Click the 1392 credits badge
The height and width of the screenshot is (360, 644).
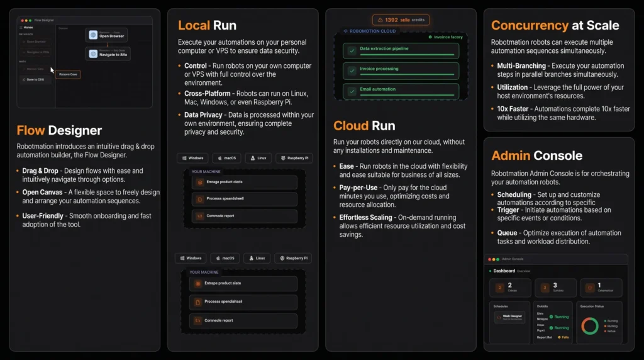pyautogui.click(x=401, y=20)
